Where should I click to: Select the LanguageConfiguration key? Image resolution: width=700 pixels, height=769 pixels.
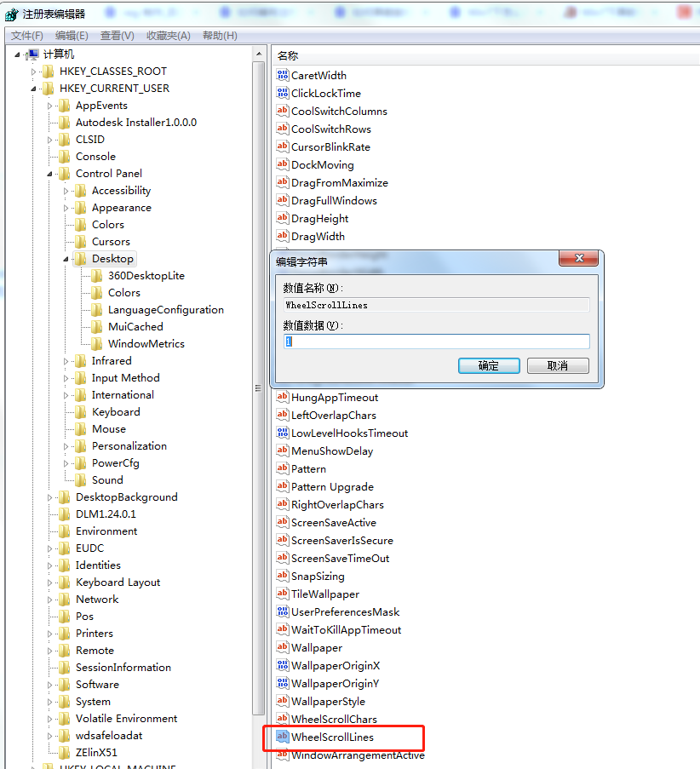[166, 310]
